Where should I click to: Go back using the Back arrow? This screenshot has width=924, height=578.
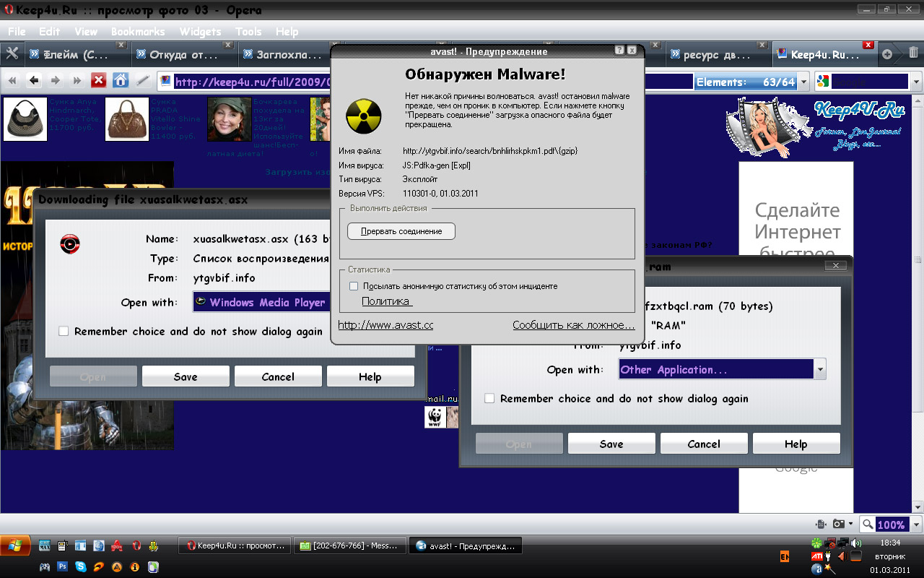(33, 81)
